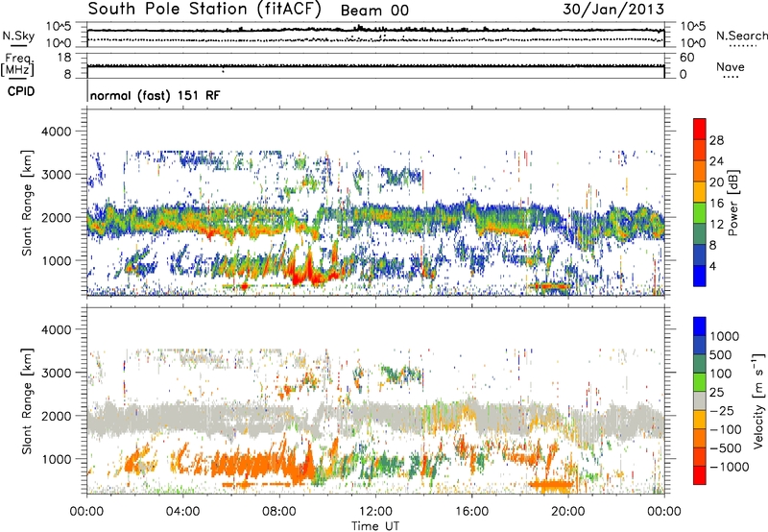This screenshot has height=532, width=768.
Task: Click the 'Freq. [MHz]' legend label
Action: point(18,65)
